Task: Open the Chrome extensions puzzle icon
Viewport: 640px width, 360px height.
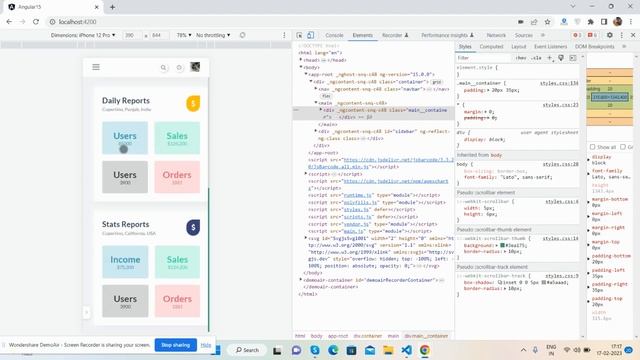Action: (591, 22)
